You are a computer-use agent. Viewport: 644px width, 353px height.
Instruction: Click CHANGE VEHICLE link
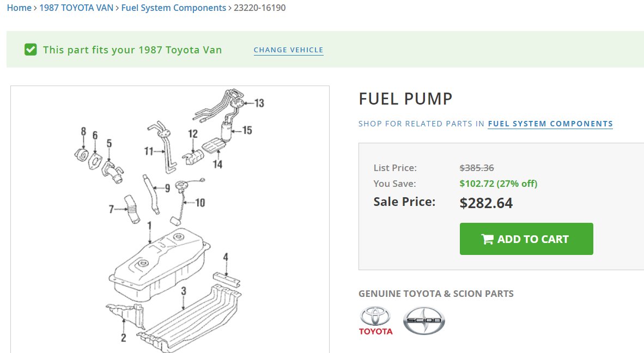pos(288,50)
